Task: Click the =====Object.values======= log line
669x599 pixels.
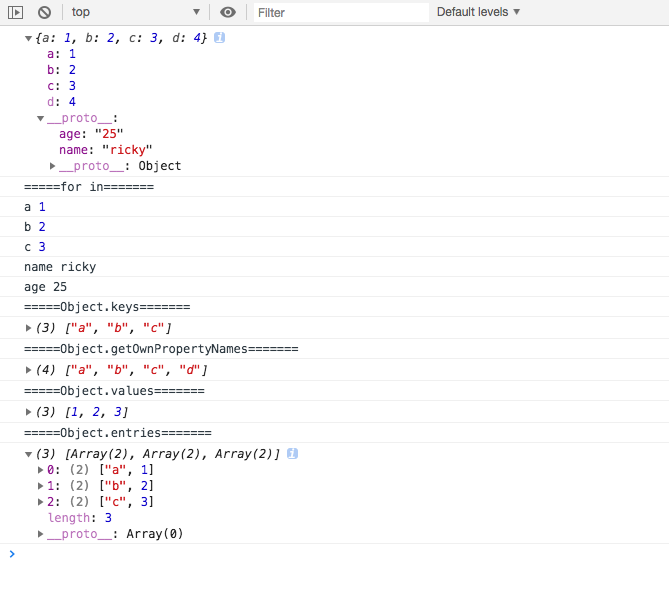Action: [x=114, y=391]
